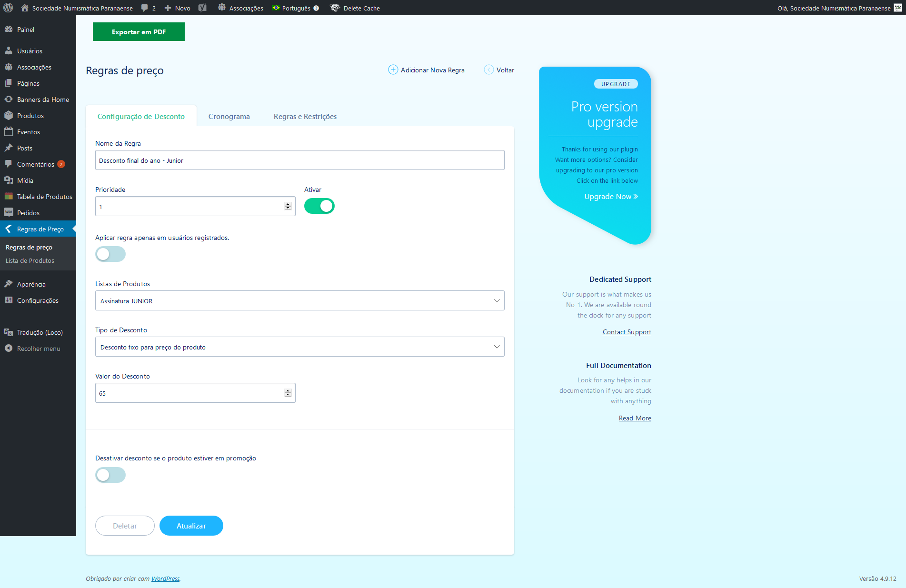Open the Read More documentation link
906x588 pixels.
click(x=635, y=418)
